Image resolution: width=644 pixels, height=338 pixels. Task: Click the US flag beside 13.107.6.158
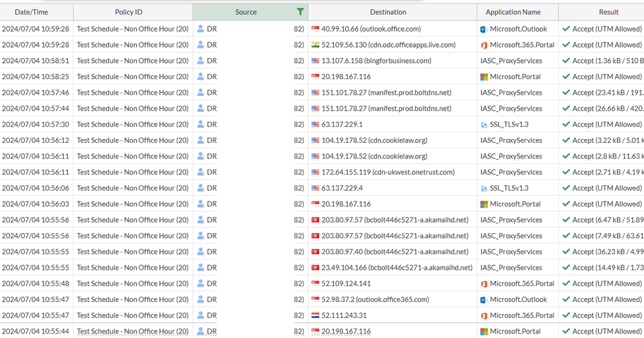[315, 61]
